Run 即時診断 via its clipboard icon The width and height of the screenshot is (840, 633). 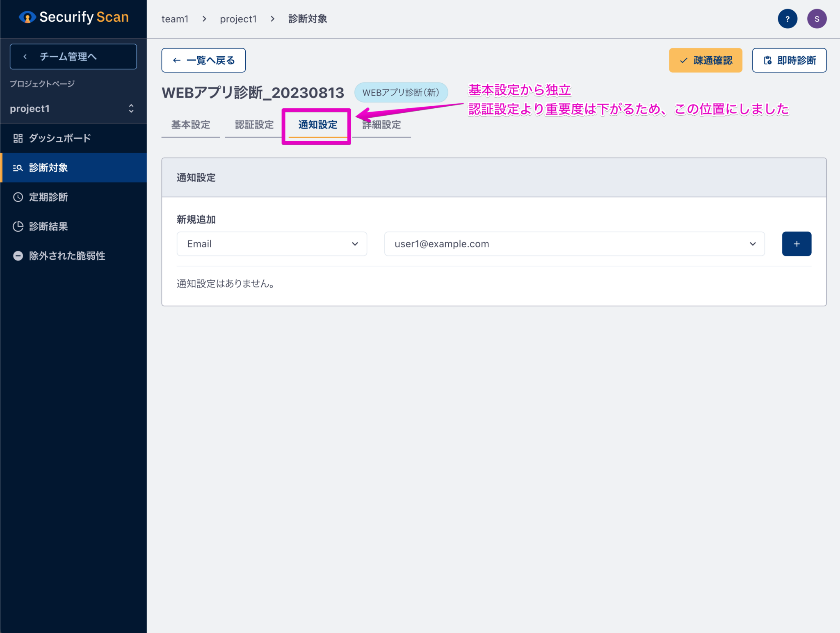point(769,60)
